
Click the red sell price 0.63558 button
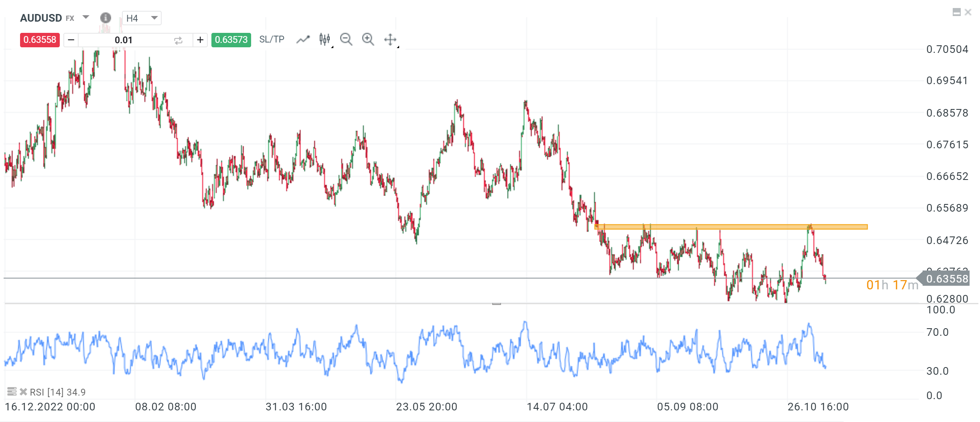39,40
